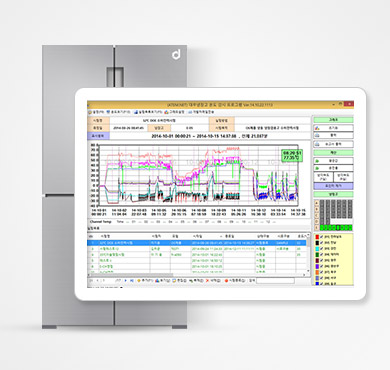Toggle the checkbox beside the red legend channel
The height and width of the screenshot is (370, 390).
pos(322,237)
